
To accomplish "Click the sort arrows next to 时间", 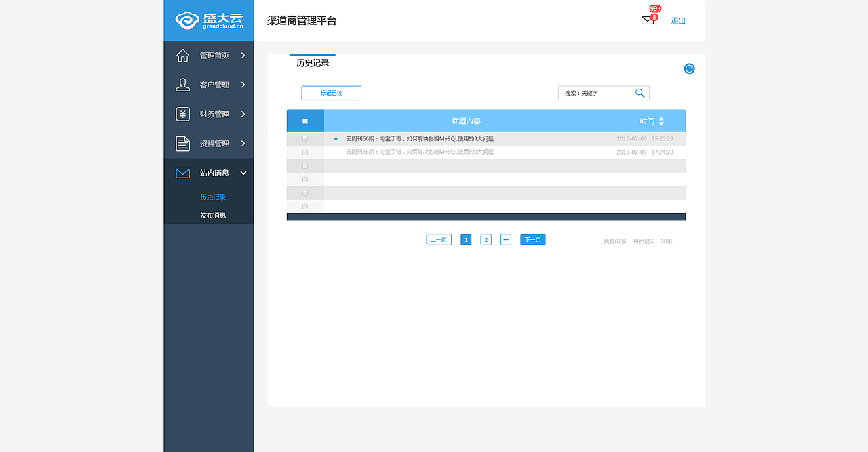I will click(661, 121).
